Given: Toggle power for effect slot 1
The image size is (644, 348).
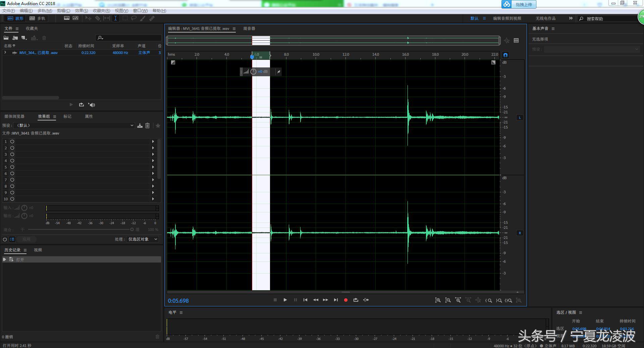Looking at the screenshot, I should (x=12, y=142).
